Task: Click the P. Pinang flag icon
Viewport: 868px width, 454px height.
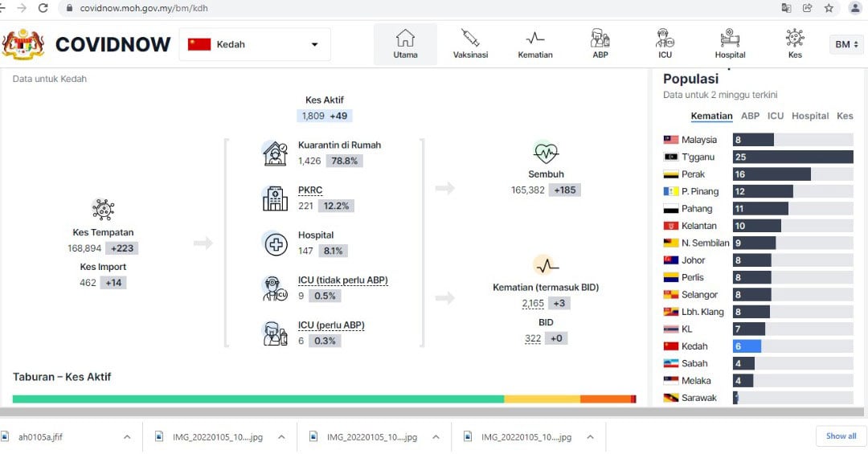Action: (671, 191)
